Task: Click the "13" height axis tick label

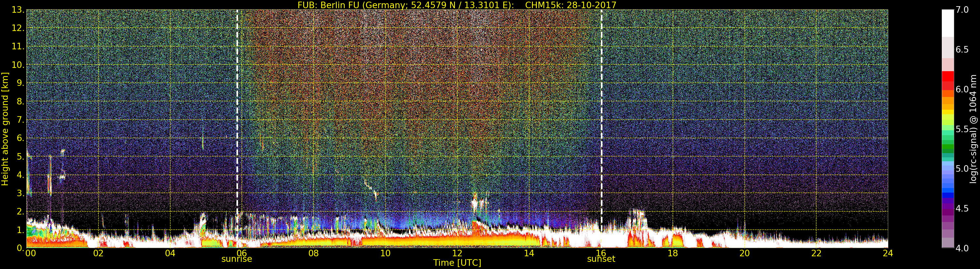Action: [x=18, y=10]
